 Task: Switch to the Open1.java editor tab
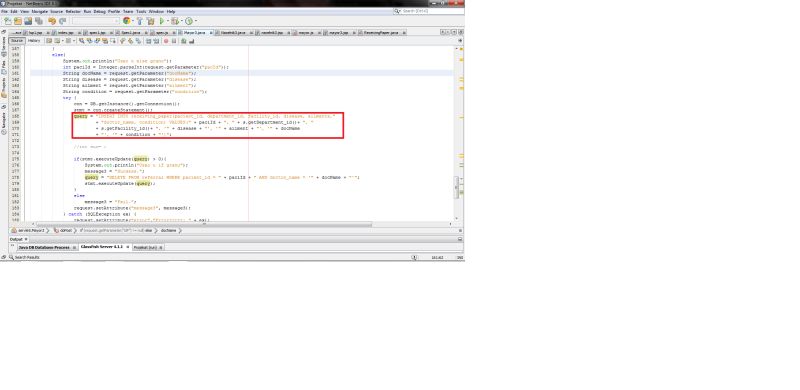pos(131,33)
